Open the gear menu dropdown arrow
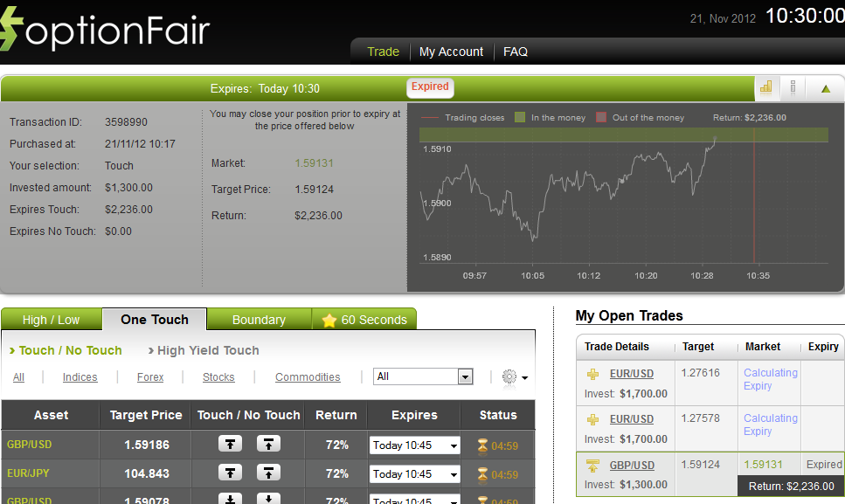The height and width of the screenshot is (504, 845). (x=522, y=377)
